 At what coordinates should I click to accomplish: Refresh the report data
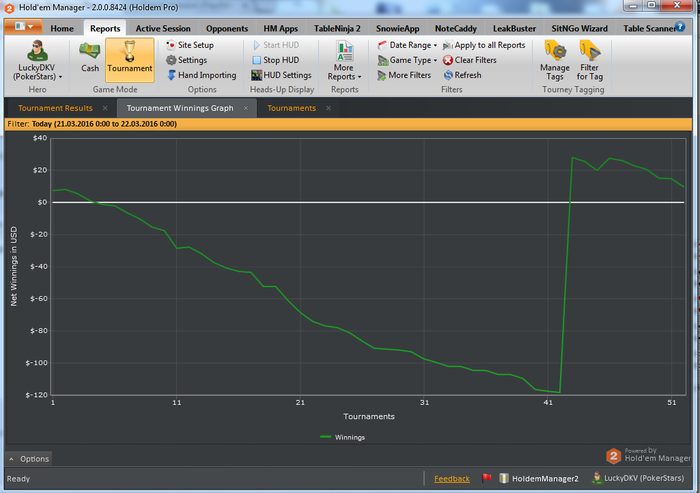462,75
